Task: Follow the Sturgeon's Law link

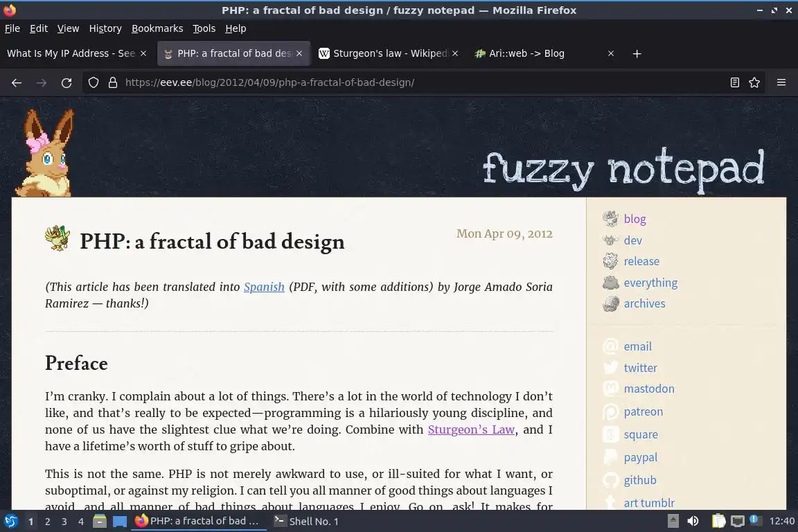Action: (x=471, y=429)
